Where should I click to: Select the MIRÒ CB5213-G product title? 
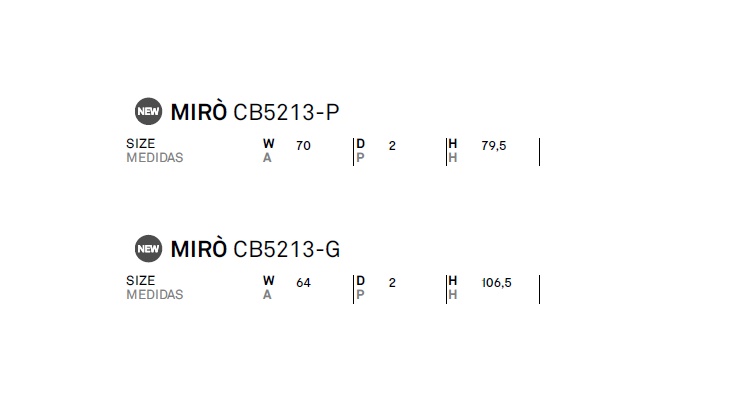click(256, 249)
